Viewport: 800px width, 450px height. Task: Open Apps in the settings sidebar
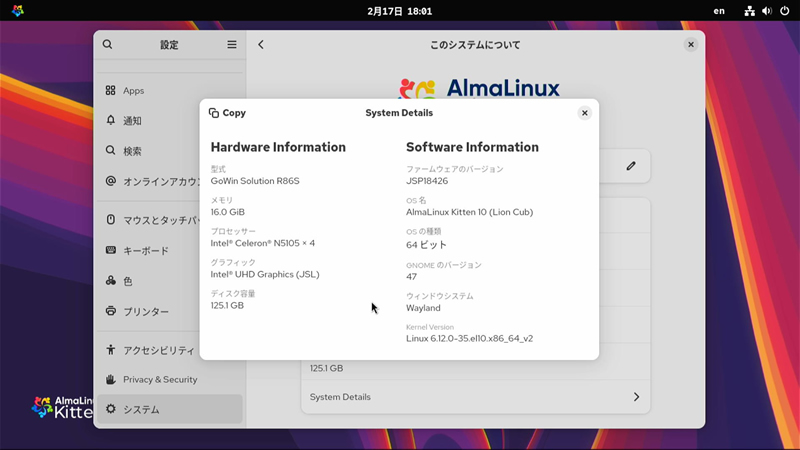(x=133, y=91)
